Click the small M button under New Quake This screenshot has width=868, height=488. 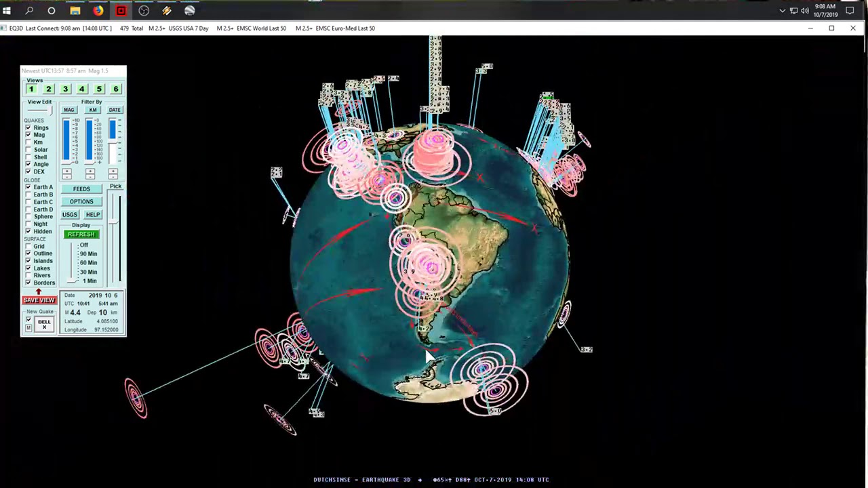28,328
